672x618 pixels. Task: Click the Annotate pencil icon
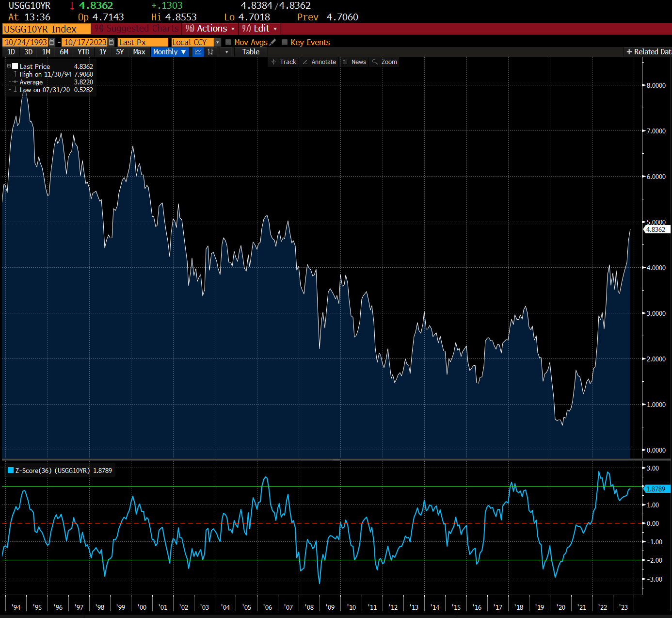click(305, 62)
